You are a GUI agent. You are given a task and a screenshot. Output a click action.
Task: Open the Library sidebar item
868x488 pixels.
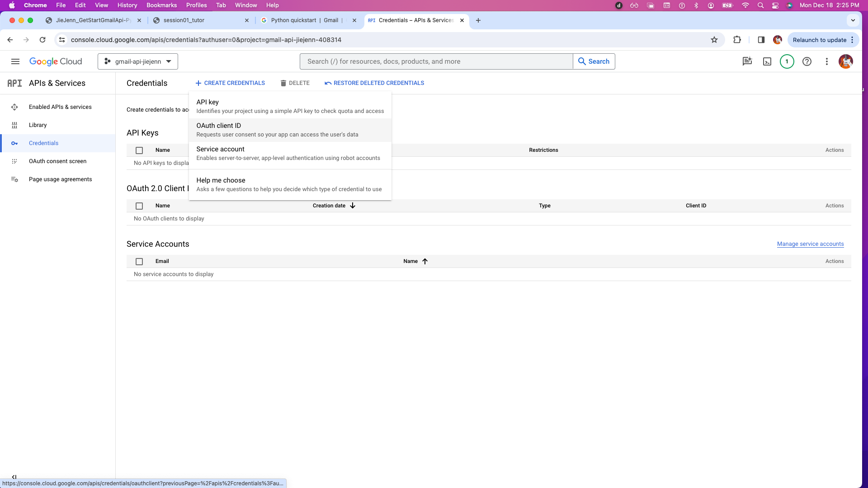[38, 125]
